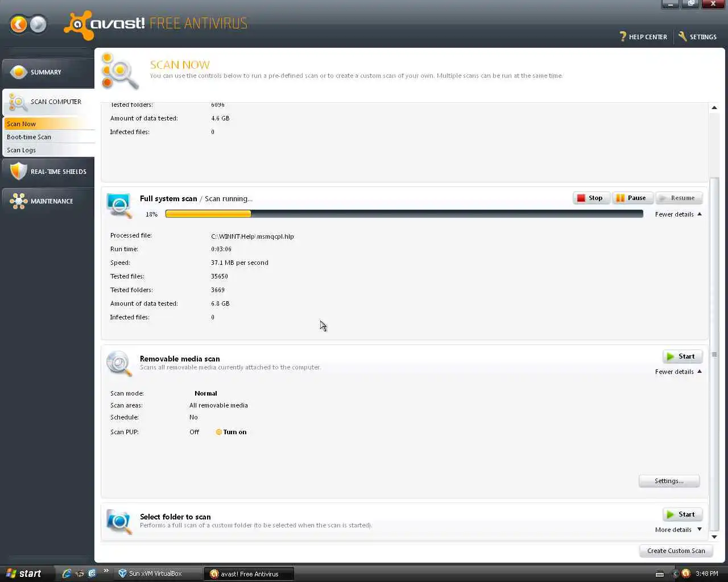Click the Summary orange orb icon
728x582 pixels.
[19, 72]
